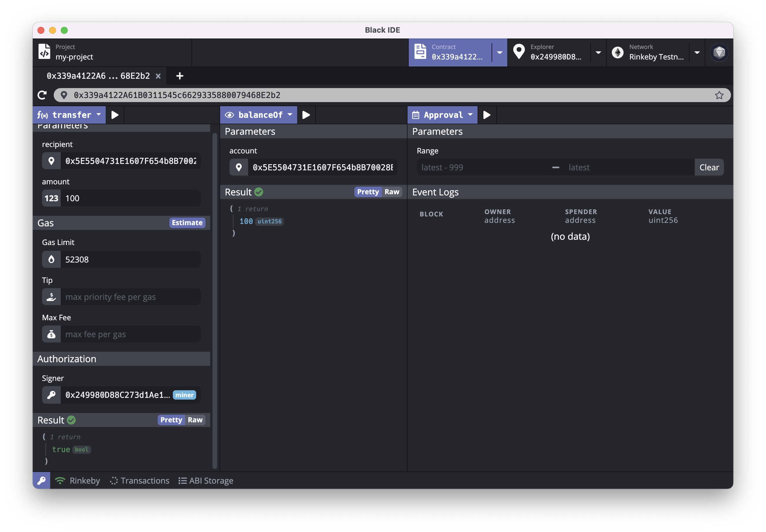Open the balanceOf function dropdown

pyautogui.click(x=290, y=115)
